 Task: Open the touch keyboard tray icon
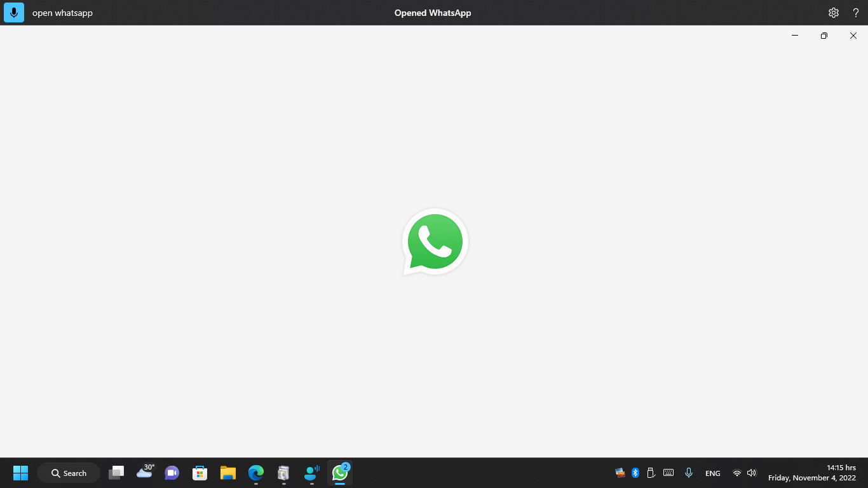668,473
